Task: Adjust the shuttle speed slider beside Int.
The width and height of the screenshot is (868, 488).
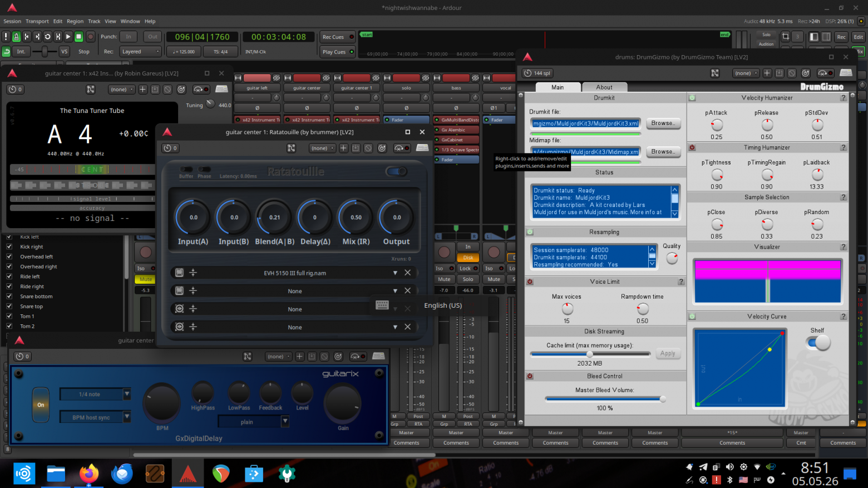Action: tap(44, 51)
